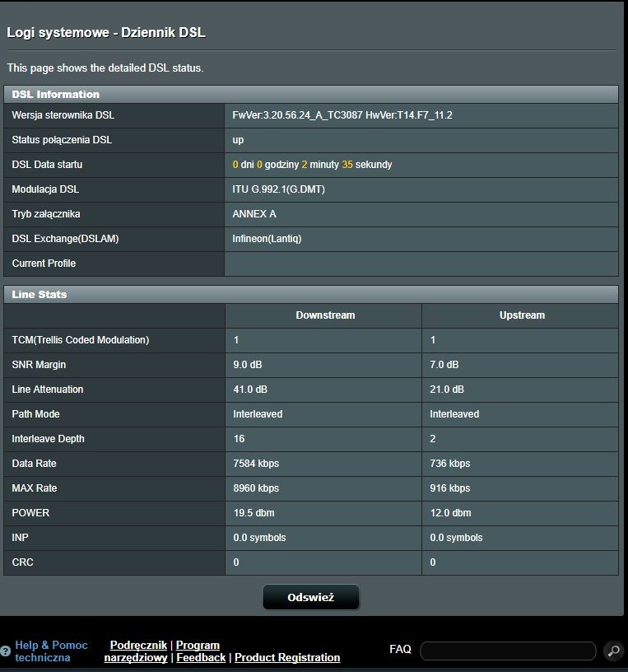The width and height of the screenshot is (628, 672).
Task: Open the Product Registration link
Action: [287, 657]
